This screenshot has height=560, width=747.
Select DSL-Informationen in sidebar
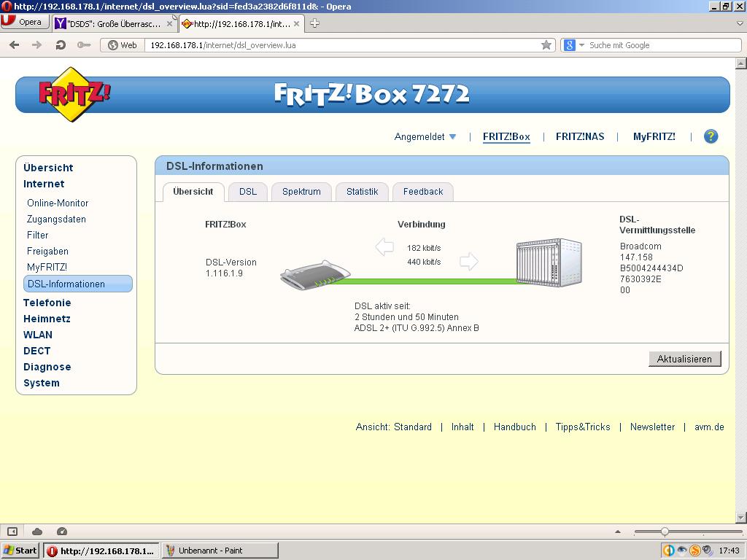(x=77, y=284)
